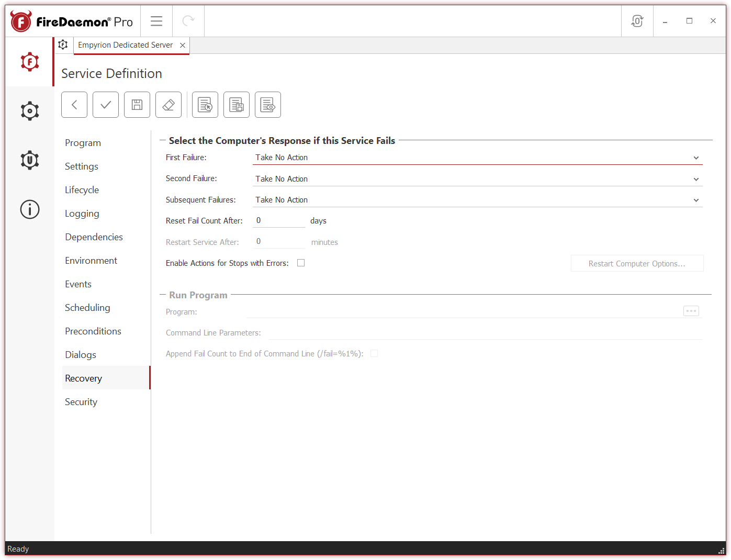Open the Subsequent Failures dropdown

(x=696, y=199)
